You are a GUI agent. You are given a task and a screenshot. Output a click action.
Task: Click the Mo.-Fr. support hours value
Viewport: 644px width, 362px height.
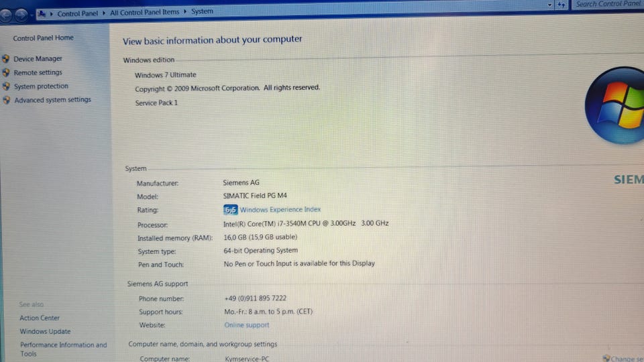[268, 312]
